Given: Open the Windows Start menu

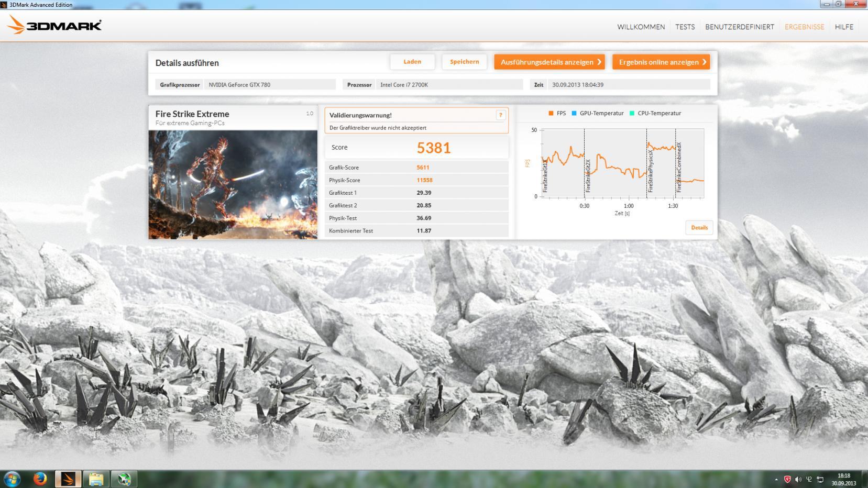Looking at the screenshot, I should click(x=12, y=479).
